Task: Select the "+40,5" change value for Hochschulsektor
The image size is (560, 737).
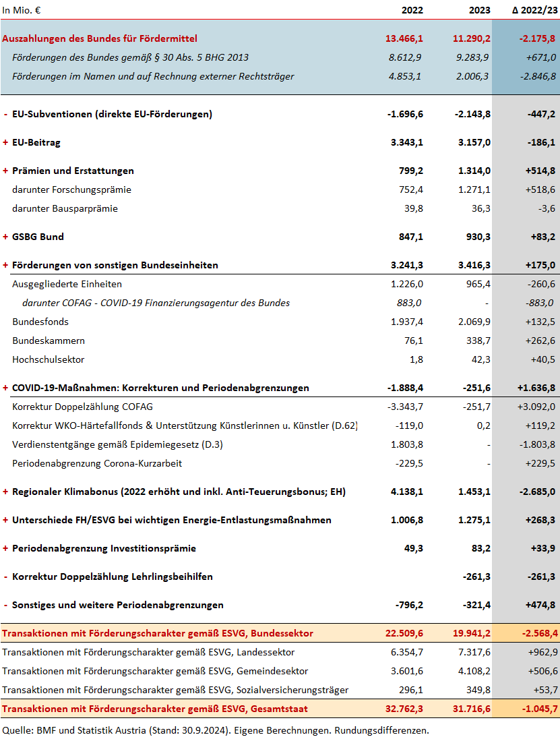Action: (542, 359)
